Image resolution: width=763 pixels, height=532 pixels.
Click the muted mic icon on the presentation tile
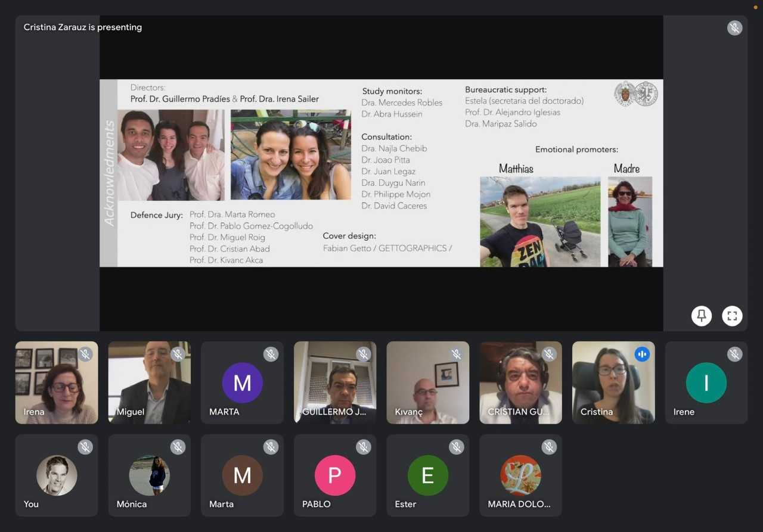tap(734, 28)
